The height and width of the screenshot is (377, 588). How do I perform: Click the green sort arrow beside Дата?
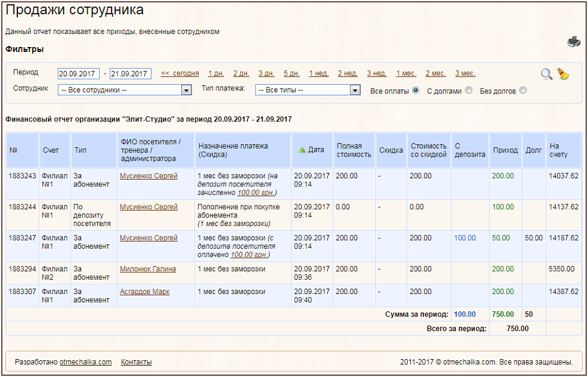coord(302,150)
